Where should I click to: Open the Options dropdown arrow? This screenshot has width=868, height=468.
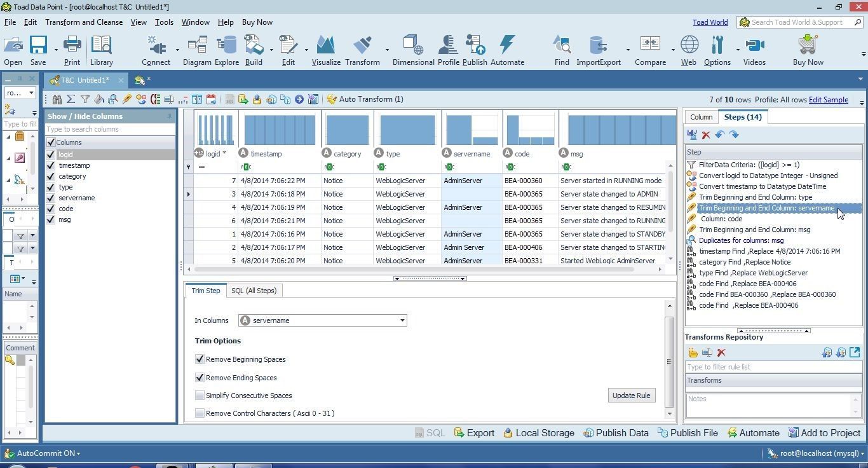(738, 50)
